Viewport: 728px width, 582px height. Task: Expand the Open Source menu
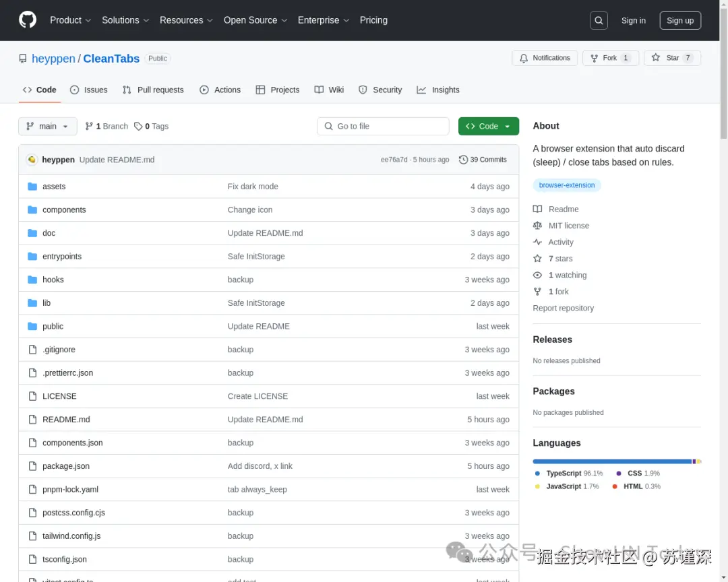(255, 20)
